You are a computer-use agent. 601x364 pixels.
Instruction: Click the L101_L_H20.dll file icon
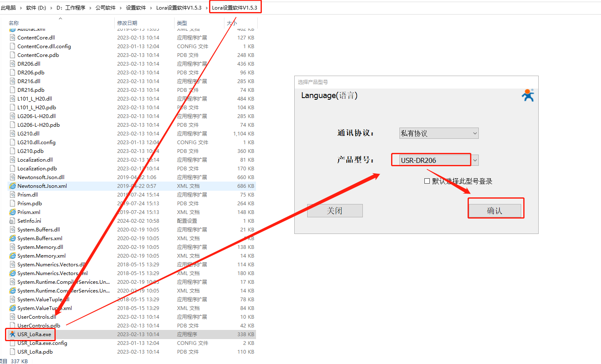click(12, 98)
